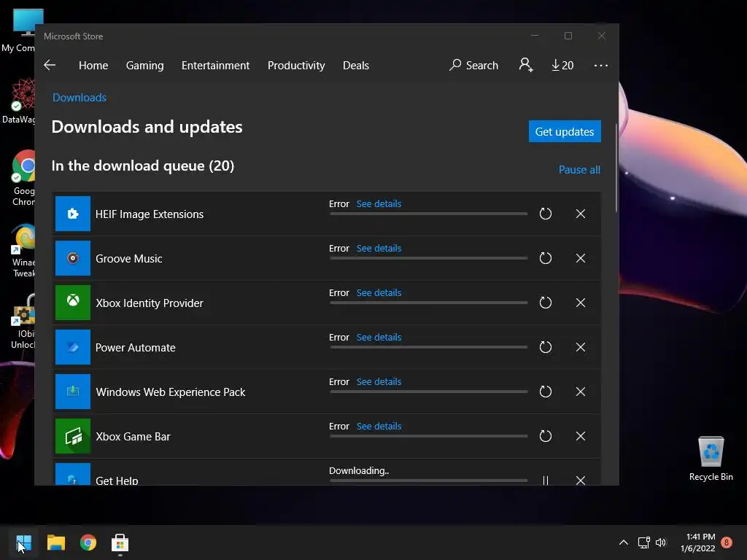
Task: Retry Xbox Game Bar download
Action: (546, 436)
